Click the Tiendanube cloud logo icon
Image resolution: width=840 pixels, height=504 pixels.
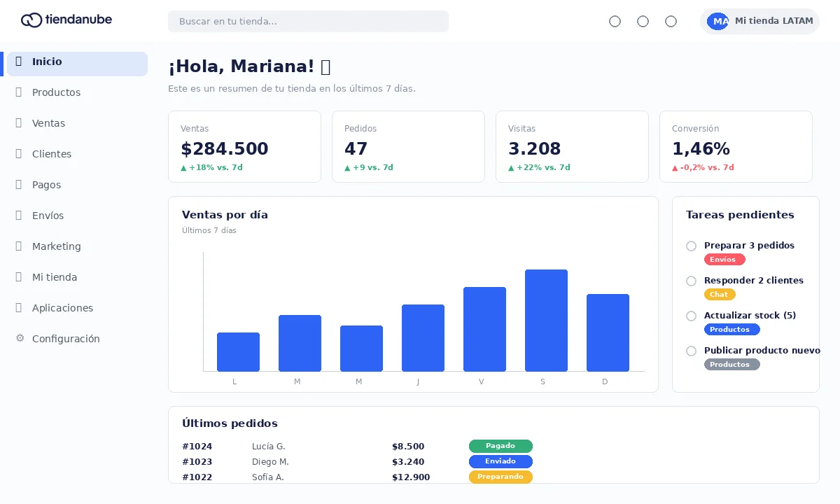(31, 20)
